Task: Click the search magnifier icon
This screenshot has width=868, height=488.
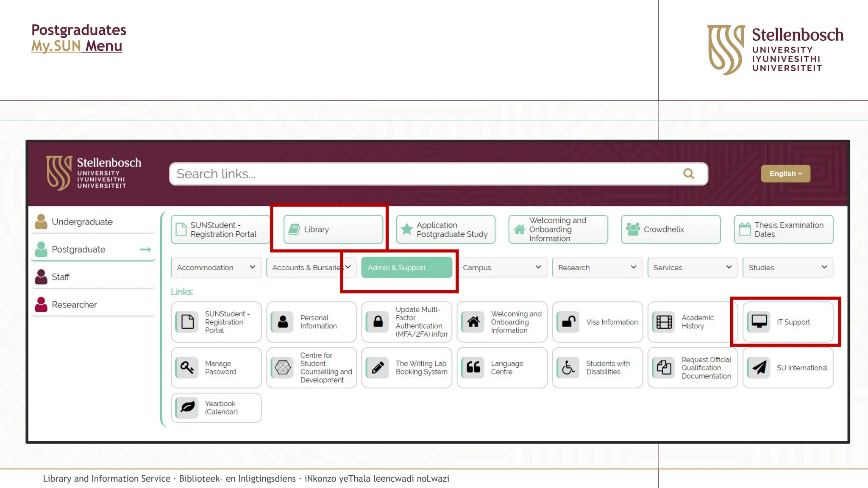Action: 688,174
